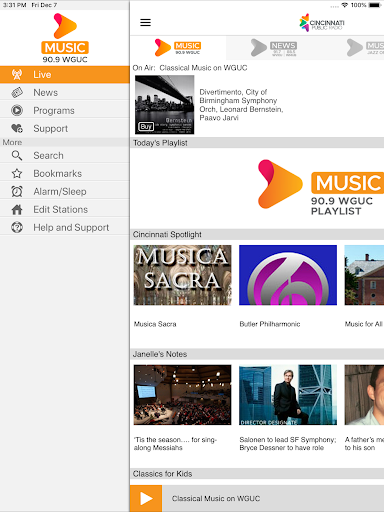Click the battery indicator in status bar
The width and height of the screenshot is (384, 512).
click(375, 5)
